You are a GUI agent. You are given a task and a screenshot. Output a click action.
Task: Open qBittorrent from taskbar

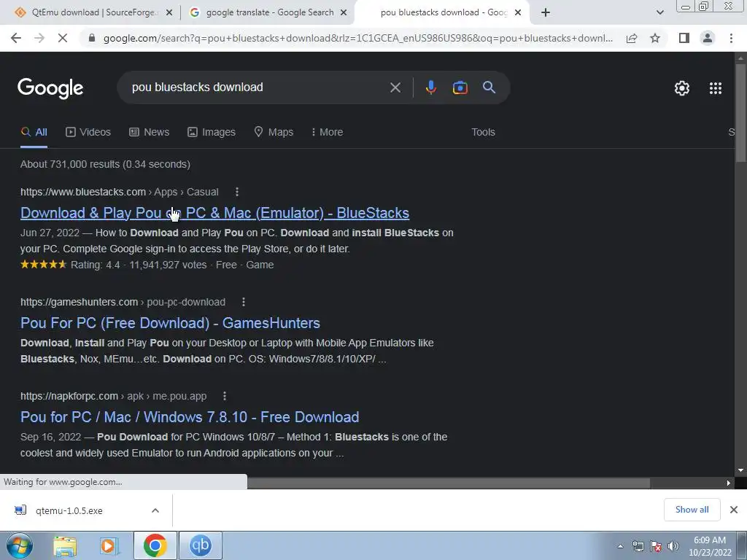(x=201, y=545)
